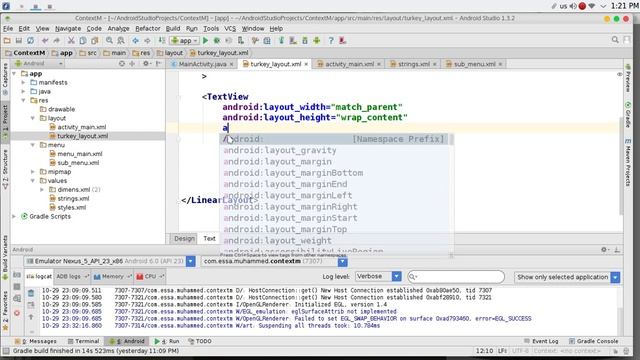Open TODO tool window
Screen dimensions: 640x360
pos(200,341)
